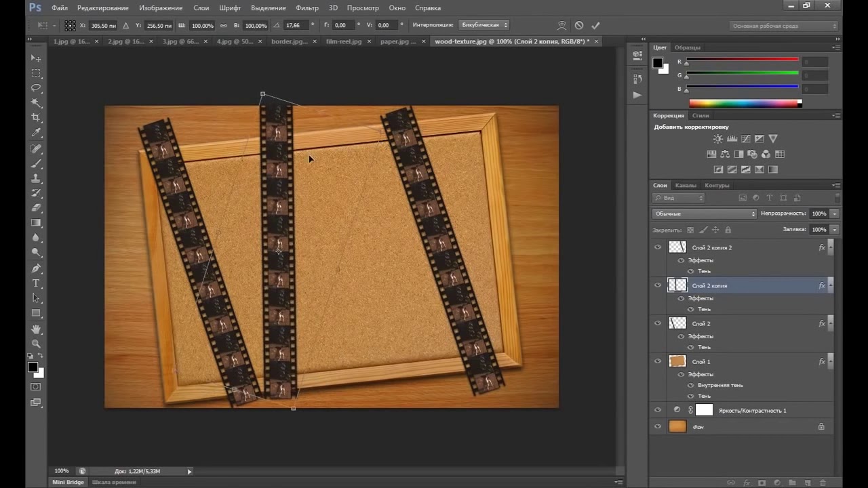Hide the Фон layer
The width and height of the screenshot is (868, 488).
(657, 426)
